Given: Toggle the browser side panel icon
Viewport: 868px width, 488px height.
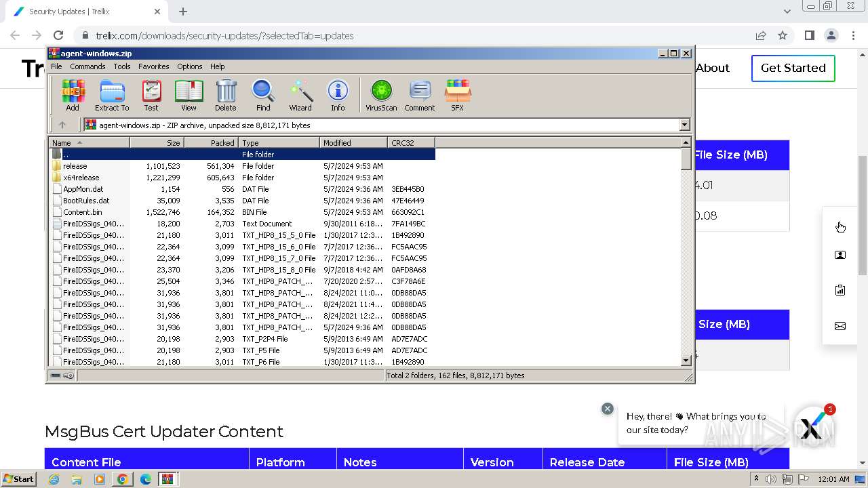Looking at the screenshot, I should pos(809,35).
